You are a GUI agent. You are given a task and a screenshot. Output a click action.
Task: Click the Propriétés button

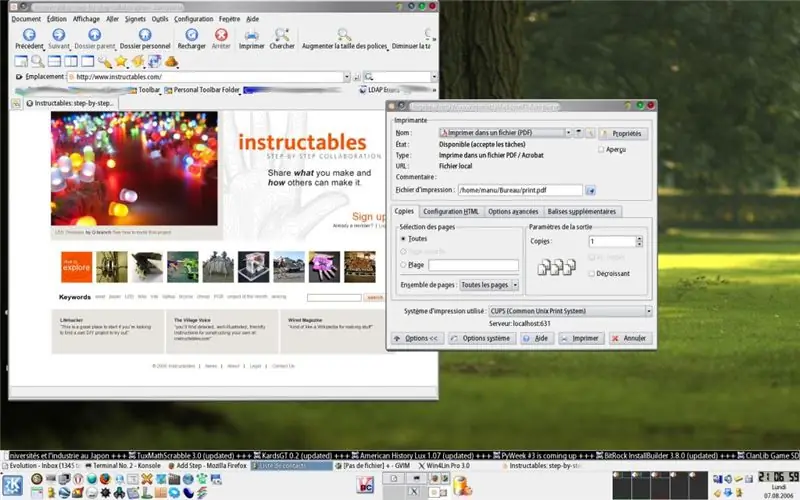point(623,134)
